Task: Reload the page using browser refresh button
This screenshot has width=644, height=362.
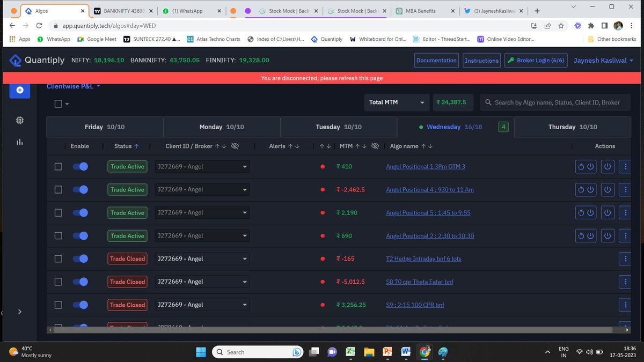Action: click(x=40, y=25)
